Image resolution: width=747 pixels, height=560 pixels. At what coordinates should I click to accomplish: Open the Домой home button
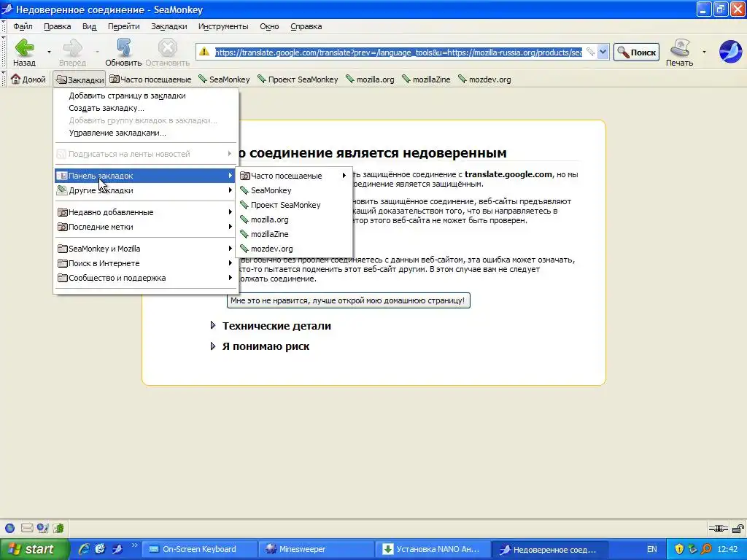[28, 79]
